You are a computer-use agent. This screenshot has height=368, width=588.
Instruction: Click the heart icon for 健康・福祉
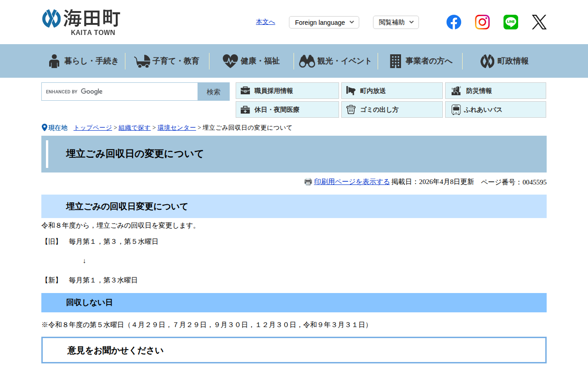pyautogui.click(x=230, y=61)
